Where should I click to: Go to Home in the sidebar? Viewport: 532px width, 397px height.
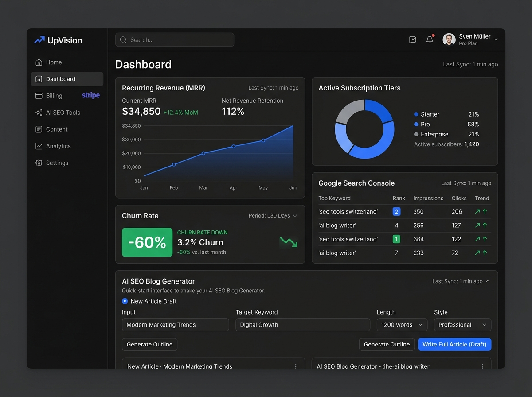point(67,62)
